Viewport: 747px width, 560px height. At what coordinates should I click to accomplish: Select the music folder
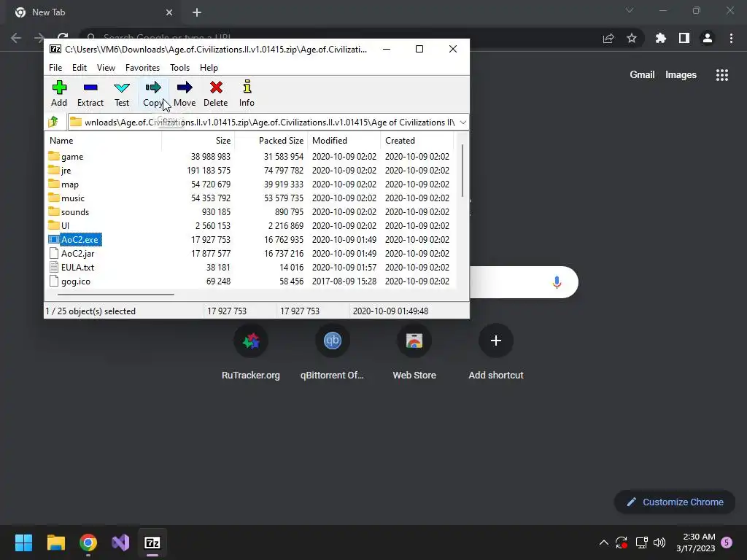66,198
